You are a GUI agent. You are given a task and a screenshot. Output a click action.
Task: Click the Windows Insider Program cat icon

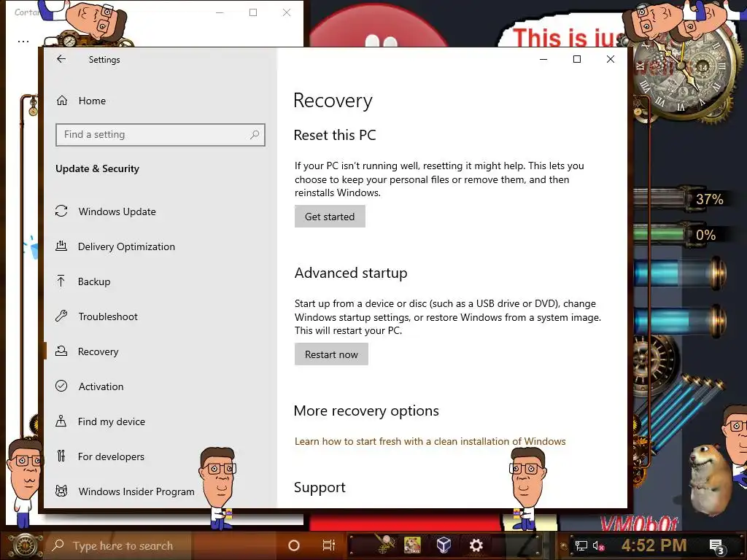pos(61,491)
